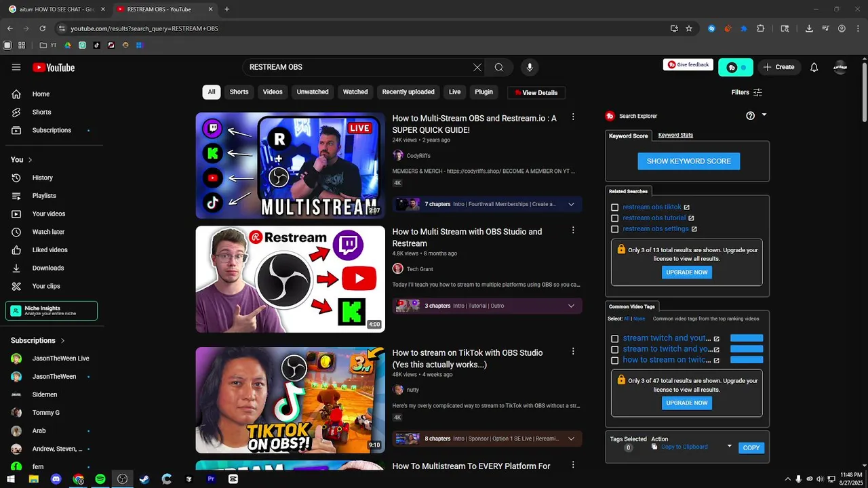Screen dimensions: 868x488
Task: Open more actions for nutty TikTok video
Action: click(x=573, y=351)
